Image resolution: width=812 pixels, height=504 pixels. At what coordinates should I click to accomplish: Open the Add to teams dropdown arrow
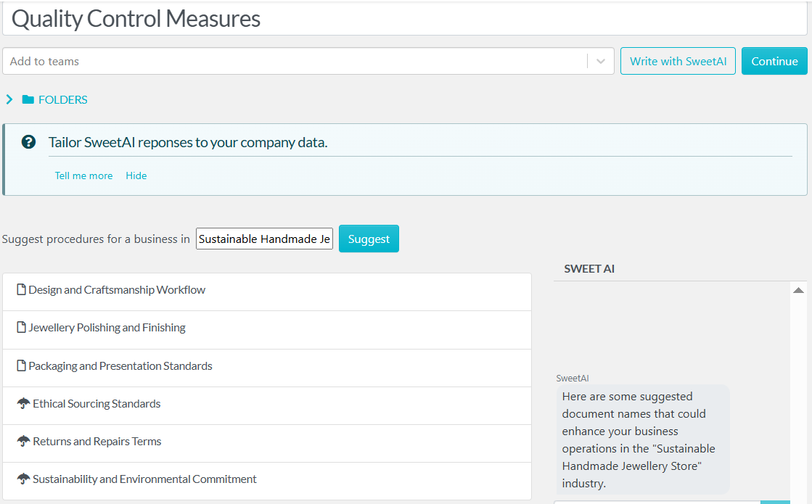click(x=600, y=61)
